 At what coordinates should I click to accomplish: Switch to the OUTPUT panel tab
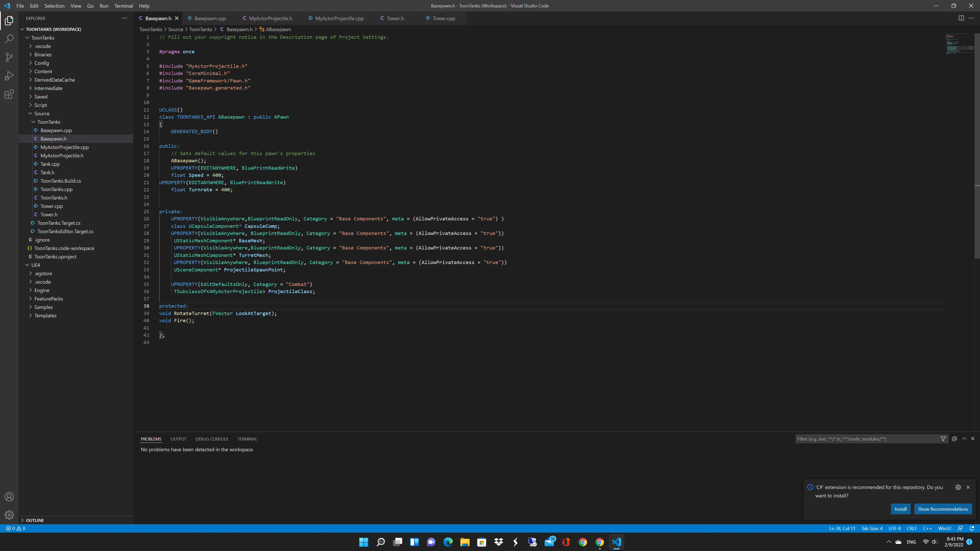(178, 439)
